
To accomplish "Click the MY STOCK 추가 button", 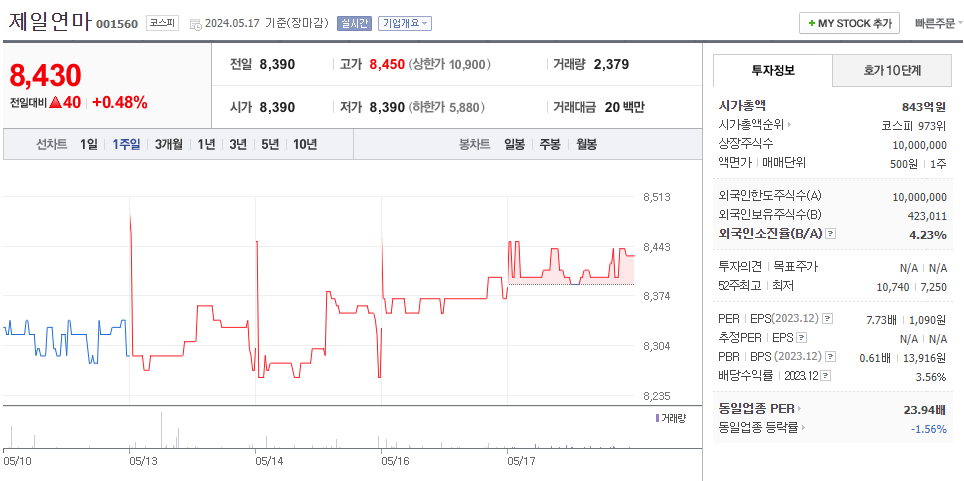I will point(850,23).
